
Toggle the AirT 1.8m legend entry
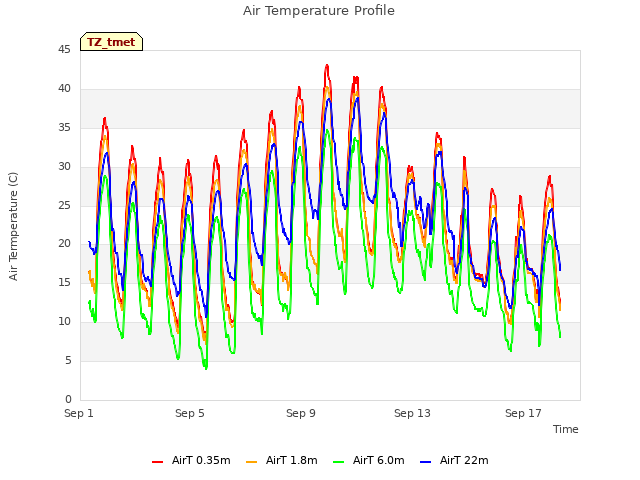click(282, 460)
